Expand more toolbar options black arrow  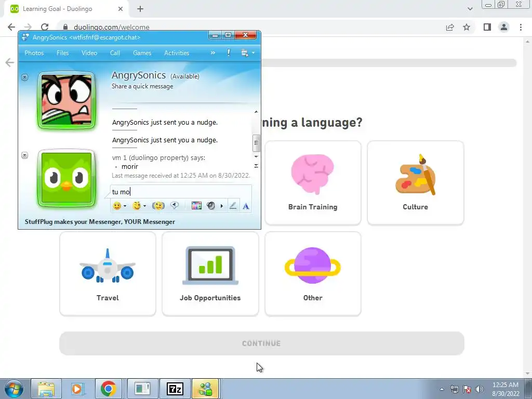coord(221,206)
